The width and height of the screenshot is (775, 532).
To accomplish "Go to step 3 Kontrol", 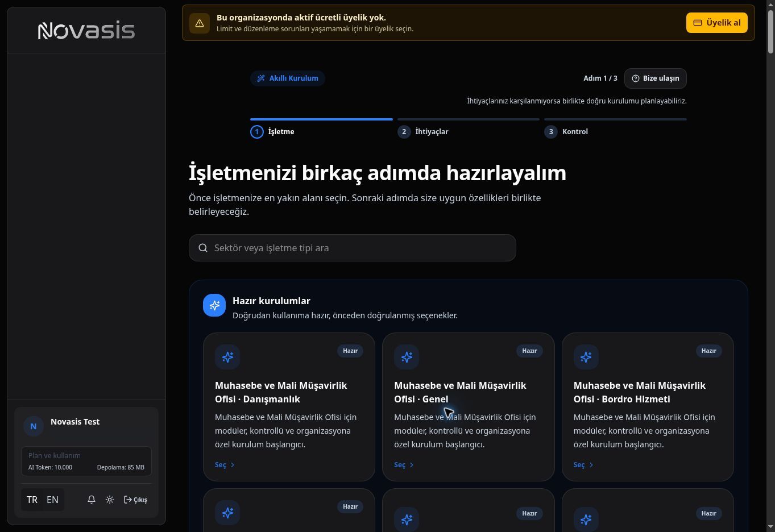I will (x=566, y=132).
